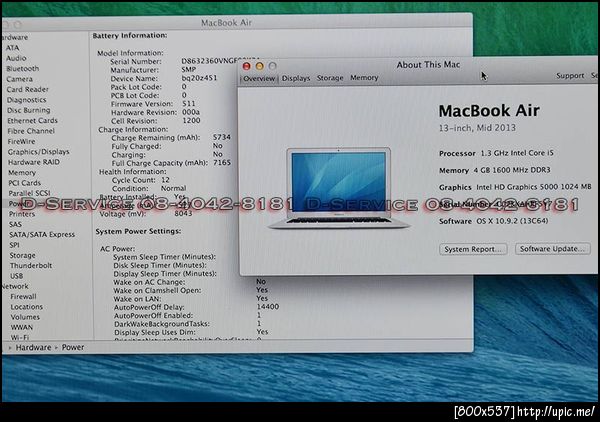
Task: Select SPI in the sidebar
Action: pyautogui.click(x=15, y=244)
